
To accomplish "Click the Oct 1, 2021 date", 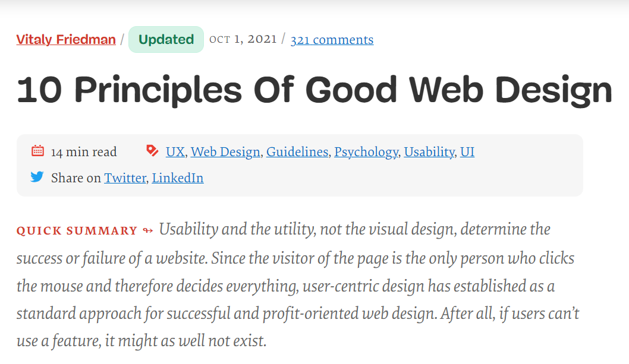I will (243, 39).
